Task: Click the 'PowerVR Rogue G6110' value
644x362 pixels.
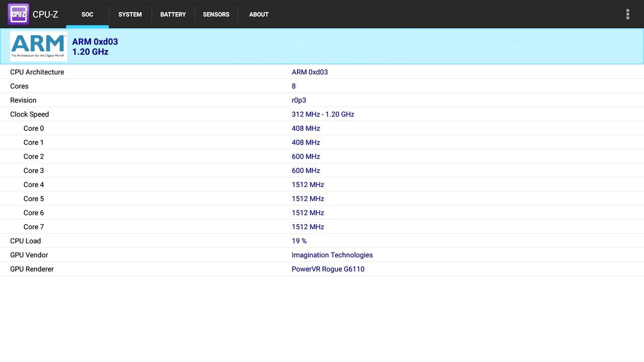Action: pyautogui.click(x=328, y=269)
